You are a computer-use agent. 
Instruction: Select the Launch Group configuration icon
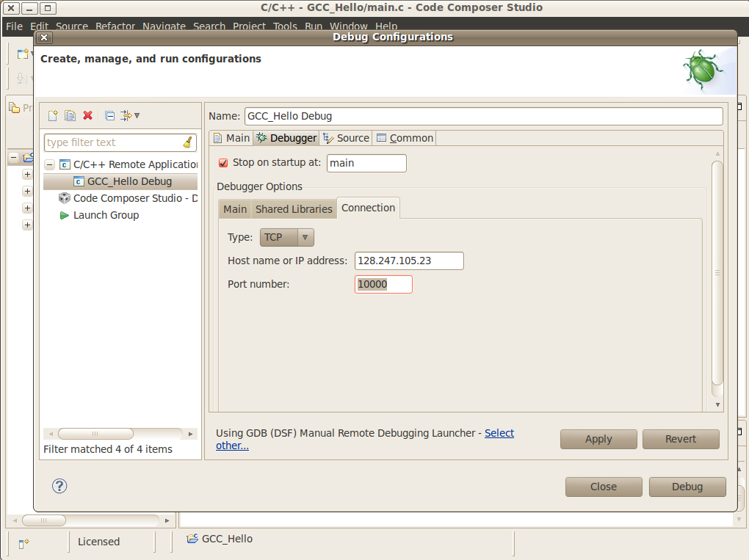coord(64,215)
